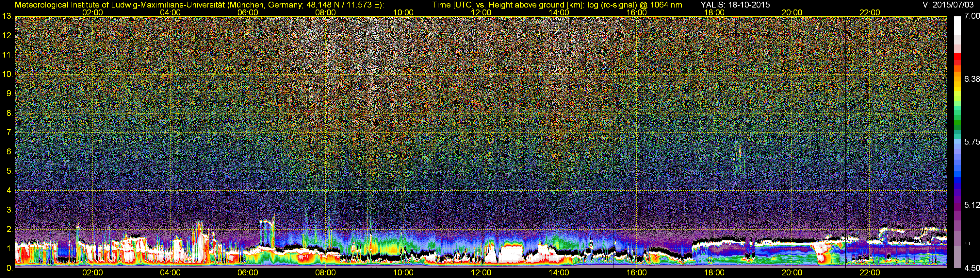Image resolution: width=980 pixels, height=278 pixels.
Task: Click the 04:00 label on the bottom time axis
Action: [170, 273]
